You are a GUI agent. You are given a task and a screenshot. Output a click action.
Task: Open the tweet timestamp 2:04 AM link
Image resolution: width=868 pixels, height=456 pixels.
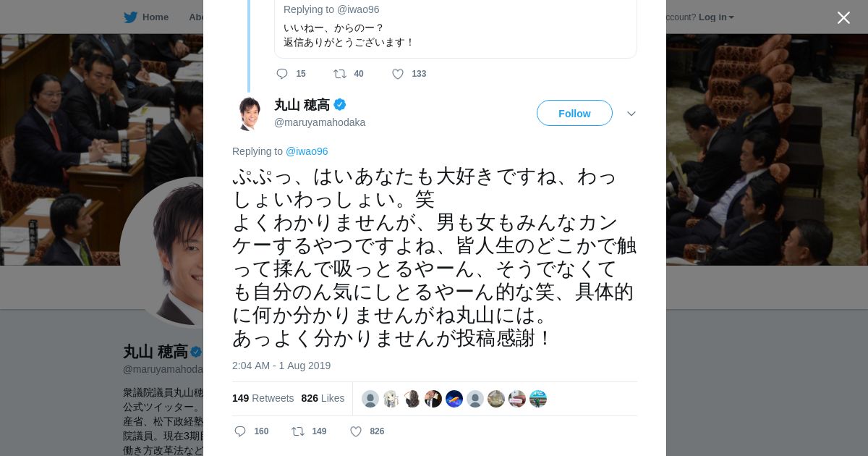coord(281,366)
